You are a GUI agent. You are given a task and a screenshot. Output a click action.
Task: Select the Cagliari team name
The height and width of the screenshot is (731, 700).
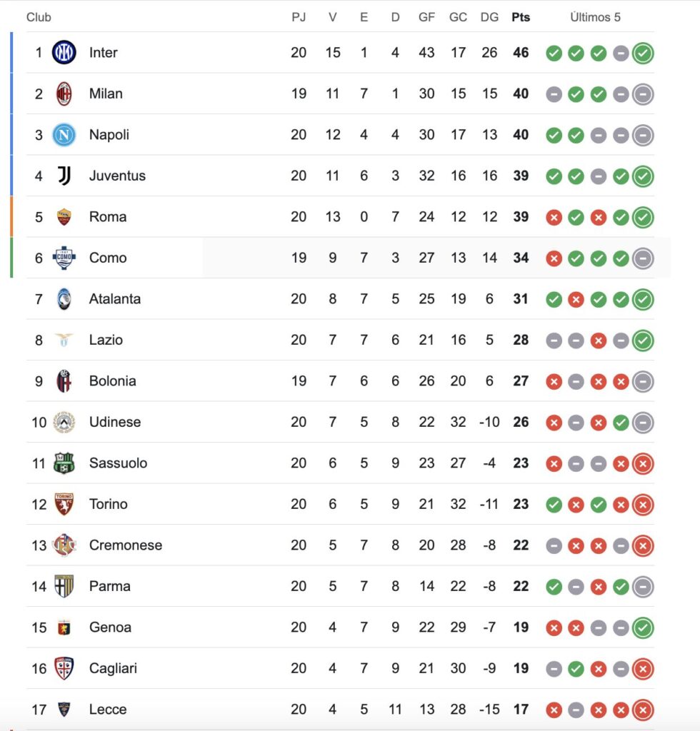pyautogui.click(x=113, y=668)
